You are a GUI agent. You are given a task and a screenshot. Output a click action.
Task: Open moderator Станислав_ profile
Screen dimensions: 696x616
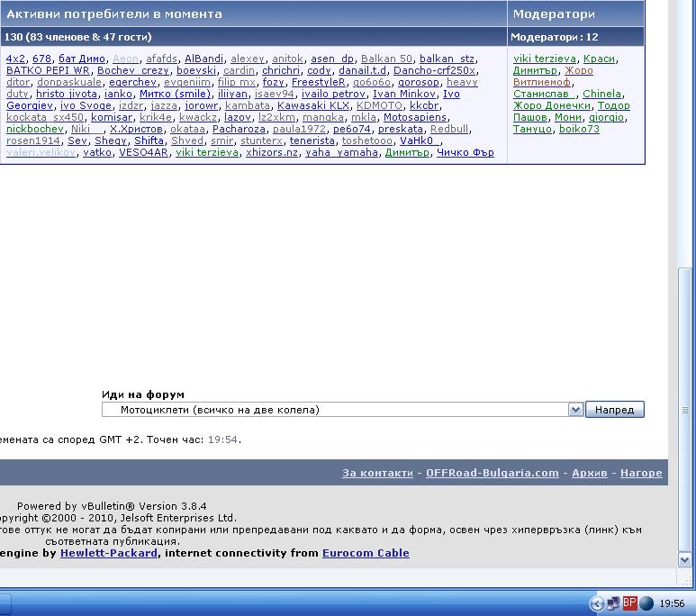(544, 94)
